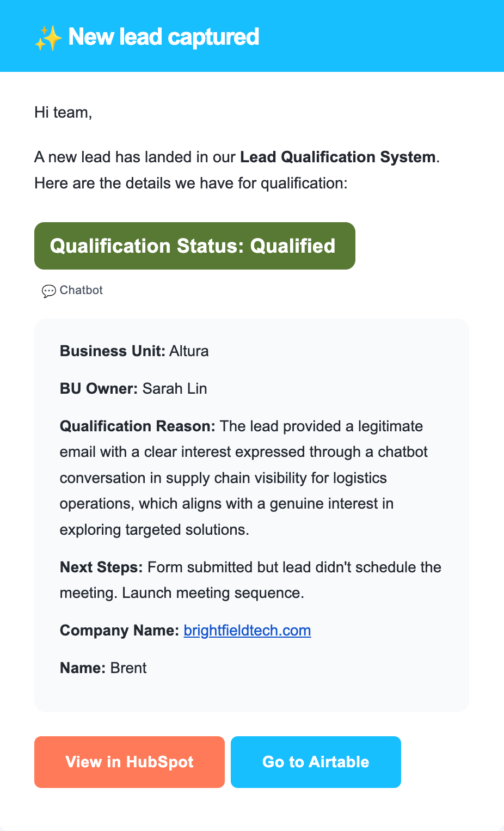Image resolution: width=504 pixels, height=831 pixels.
Task: Click the sparkles icon in the header
Action: pyautogui.click(x=48, y=38)
